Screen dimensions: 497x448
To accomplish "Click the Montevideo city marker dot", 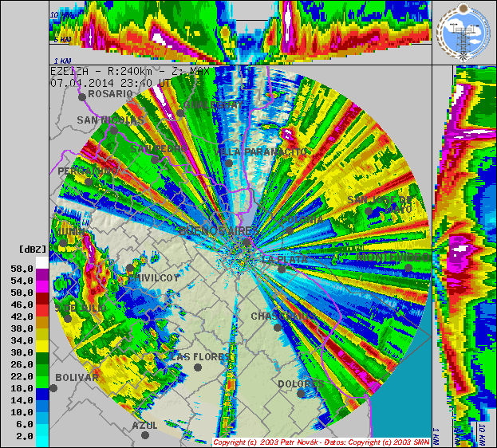I will (x=408, y=268).
